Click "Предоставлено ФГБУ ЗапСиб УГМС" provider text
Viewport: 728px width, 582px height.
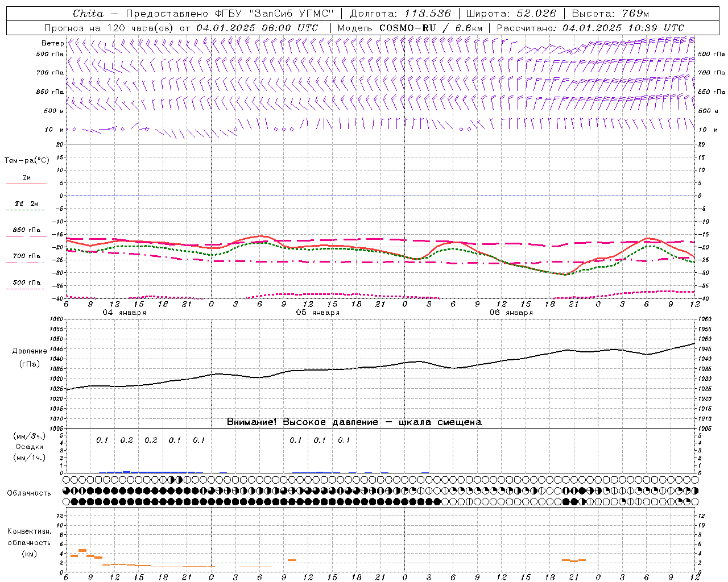pyautogui.click(x=230, y=14)
